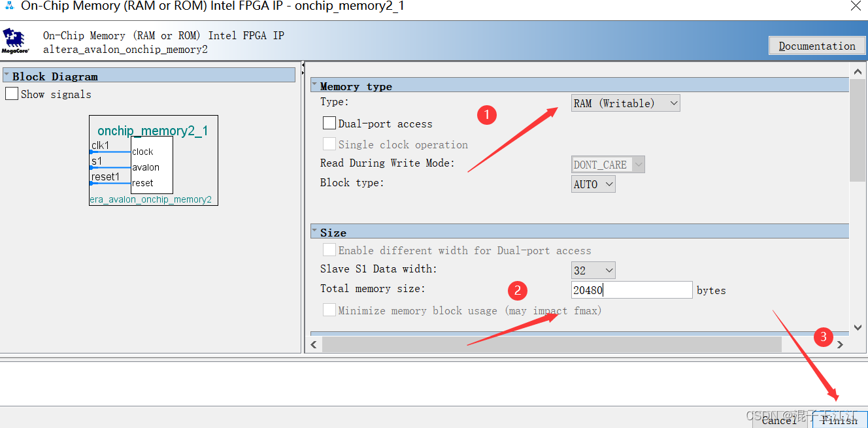Click Minimize memory block usage checkbox
Image resolution: width=868 pixels, height=428 pixels.
(329, 310)
